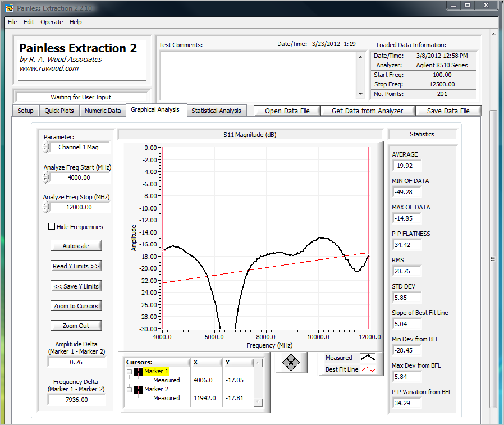Click the Analyze Freq Start value field
504x425 pixels.
(x=79, y=177)
